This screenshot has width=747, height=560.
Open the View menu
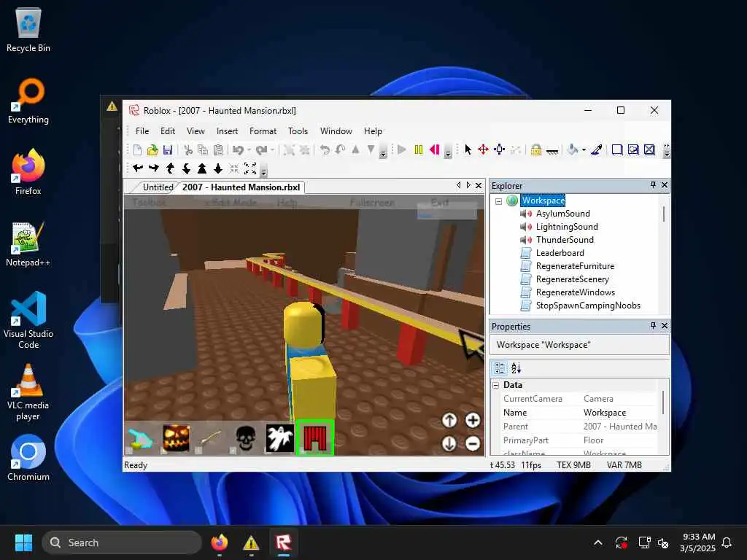click(196, 131)
